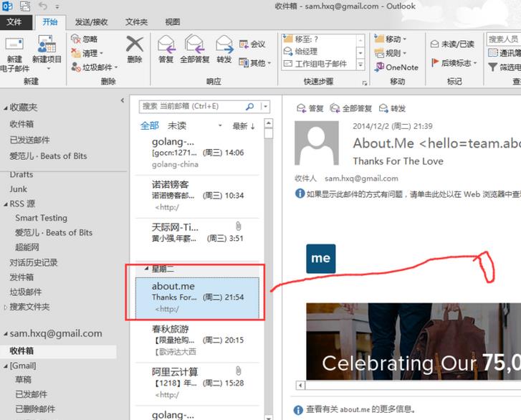Select 已发送邮件 folder in favorites
The width and height of the screenshot is (521, 420).
click(x=29, y=140)
